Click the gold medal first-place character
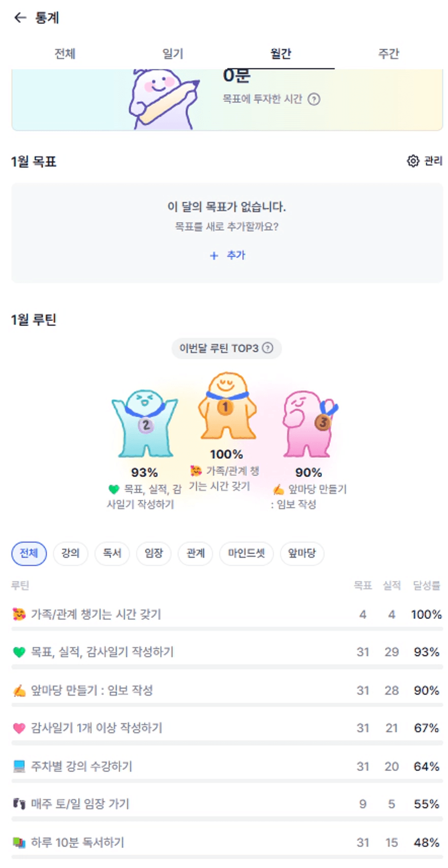This screenshot has height=868, width=448. pyautogui.click(x=226, y=405)
